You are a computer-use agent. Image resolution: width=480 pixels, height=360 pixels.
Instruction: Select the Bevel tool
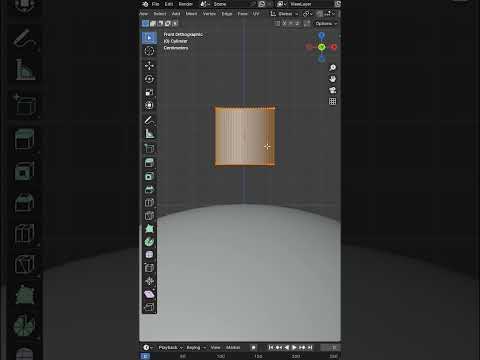point(149,189)
